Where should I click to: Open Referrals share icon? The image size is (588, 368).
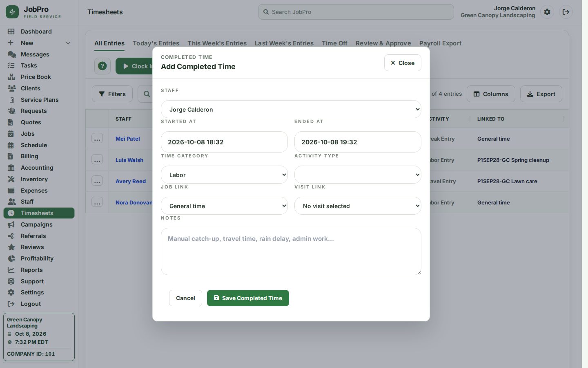(11, 236)
